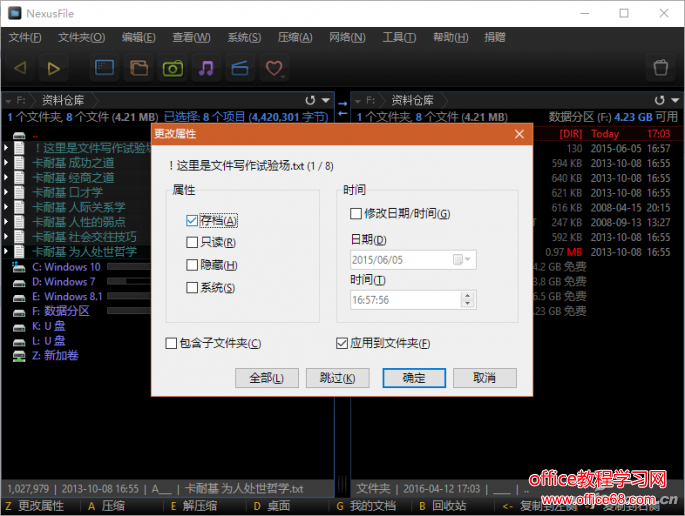
Task: Click the 跳过(K) skip button
Action: [337, 378]
